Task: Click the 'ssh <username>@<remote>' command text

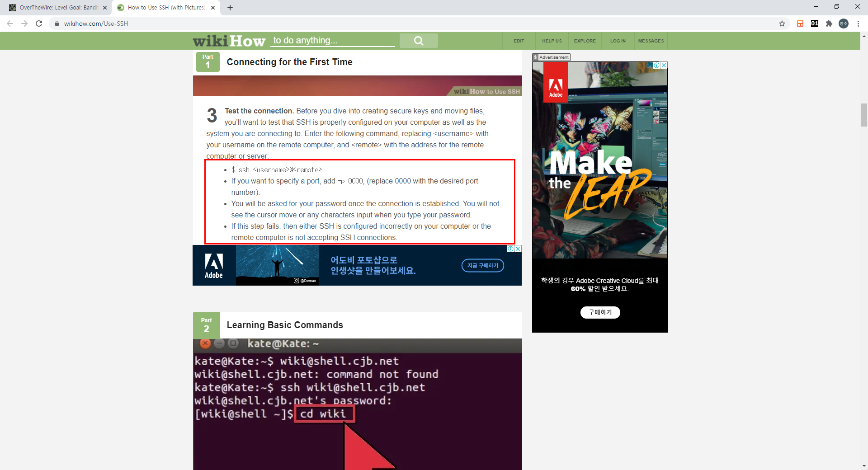Action: click(276, 170)
